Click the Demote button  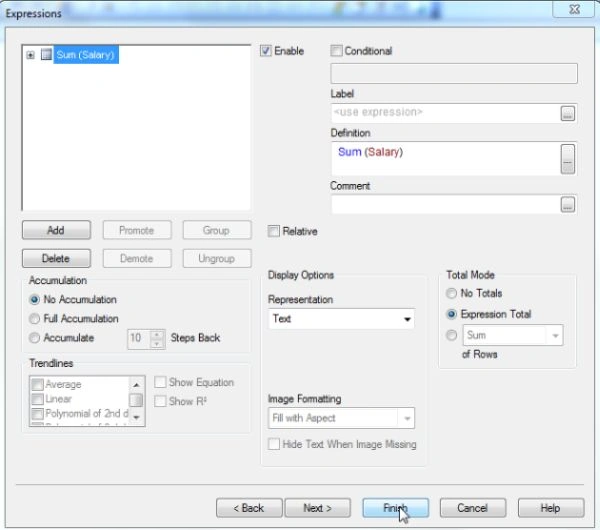137,259
